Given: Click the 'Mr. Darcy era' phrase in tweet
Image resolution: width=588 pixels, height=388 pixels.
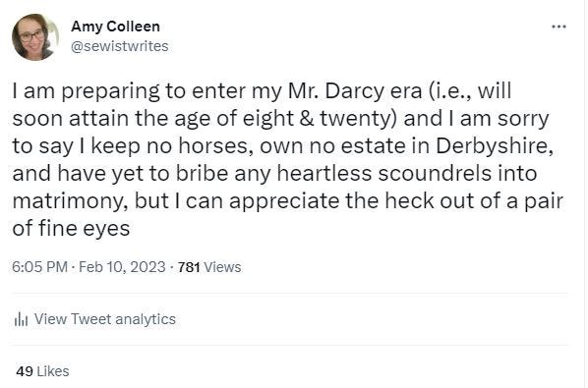Looking at the screenshot, I should 355,91.
